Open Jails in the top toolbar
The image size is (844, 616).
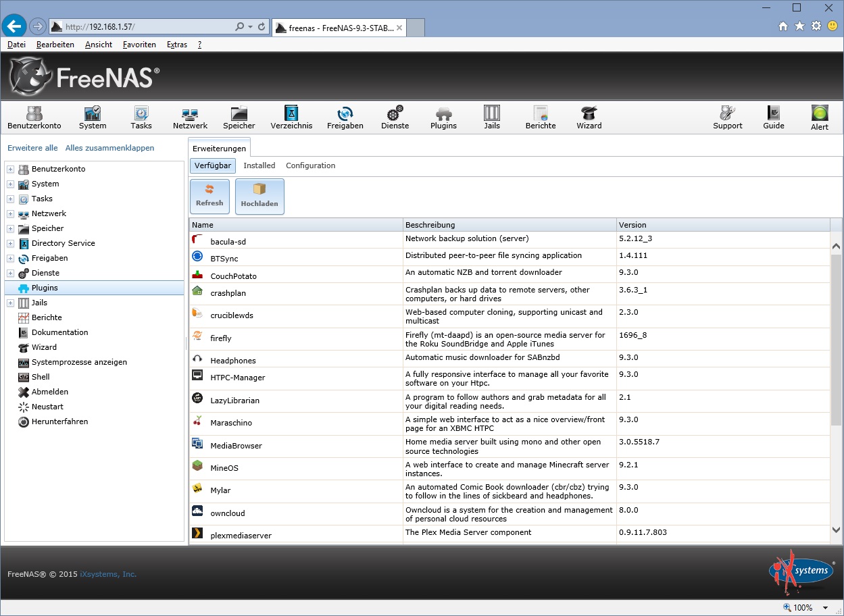coord(492,117)
